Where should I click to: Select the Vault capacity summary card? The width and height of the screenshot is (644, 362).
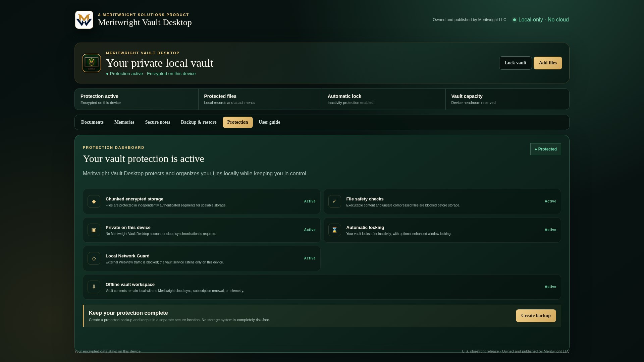click(x=507, y=99)
